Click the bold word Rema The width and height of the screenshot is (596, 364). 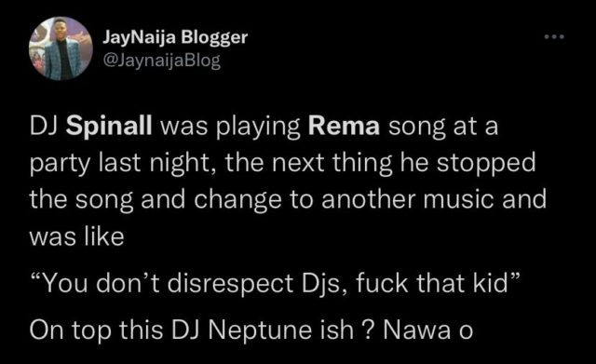(344, 127)
